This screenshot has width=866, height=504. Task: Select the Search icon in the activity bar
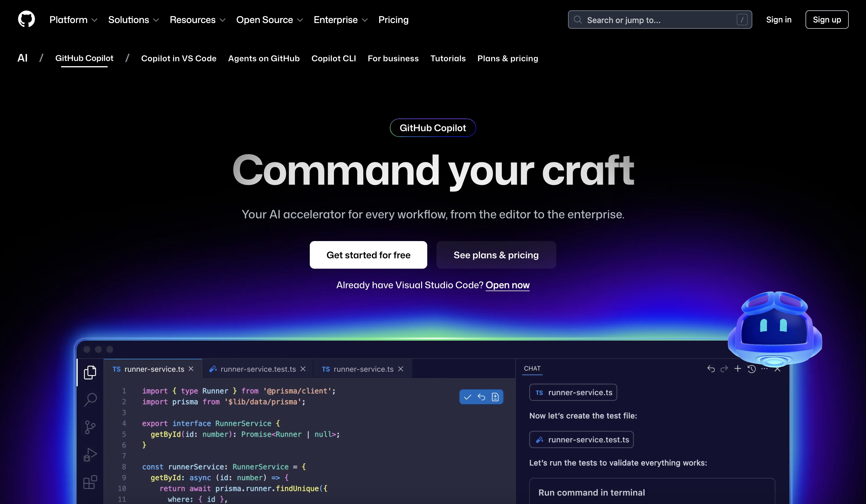[90, 400]
